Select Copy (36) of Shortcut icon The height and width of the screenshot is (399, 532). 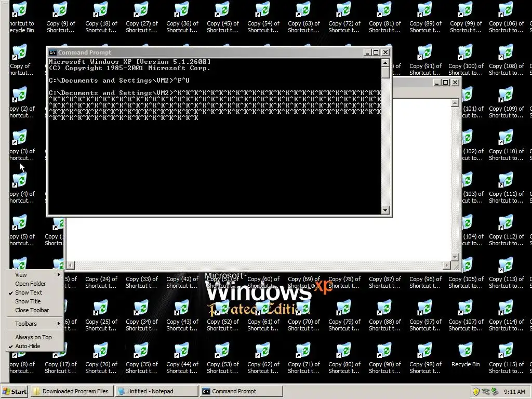182,17
